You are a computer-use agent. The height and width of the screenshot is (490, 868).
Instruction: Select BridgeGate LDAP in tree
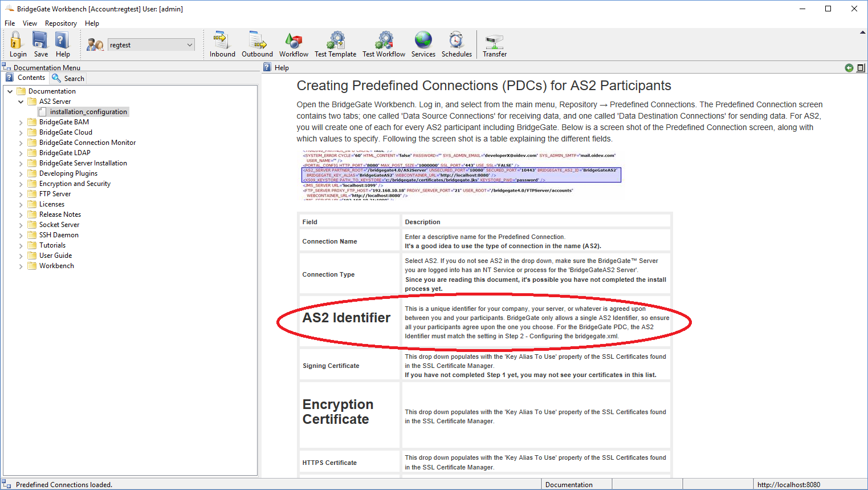click(x=64, y=153)
